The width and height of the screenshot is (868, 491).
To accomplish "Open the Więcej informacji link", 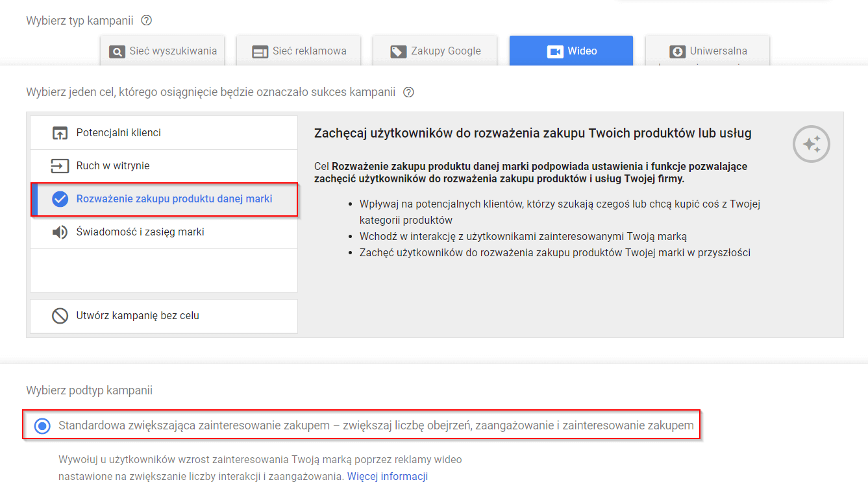I will [387, 477].
